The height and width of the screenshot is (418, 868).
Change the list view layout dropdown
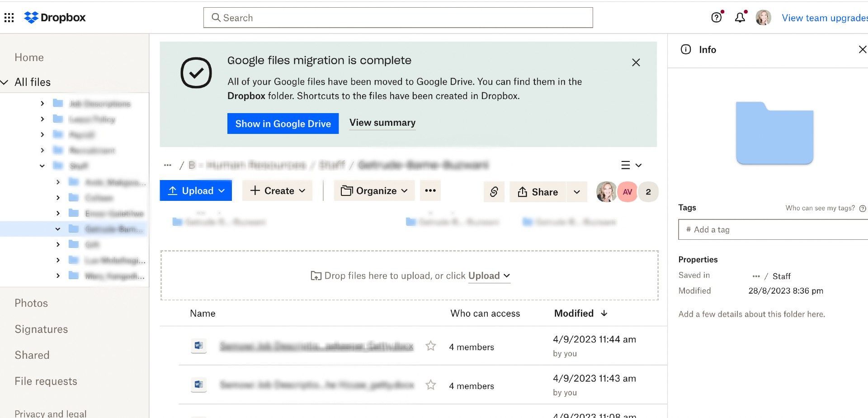point(631,165)
